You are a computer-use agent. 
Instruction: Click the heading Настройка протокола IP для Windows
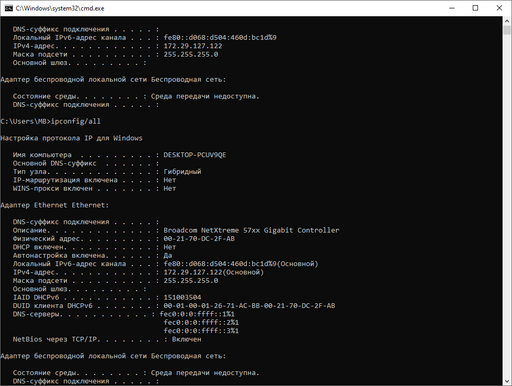point(71,138)
